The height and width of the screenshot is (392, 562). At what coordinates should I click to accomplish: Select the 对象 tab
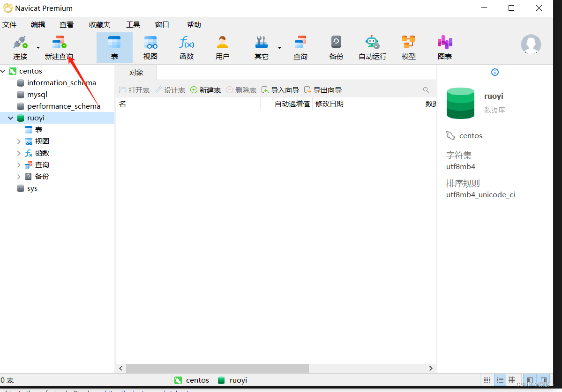pyautogui.click(x=136, y=73)
